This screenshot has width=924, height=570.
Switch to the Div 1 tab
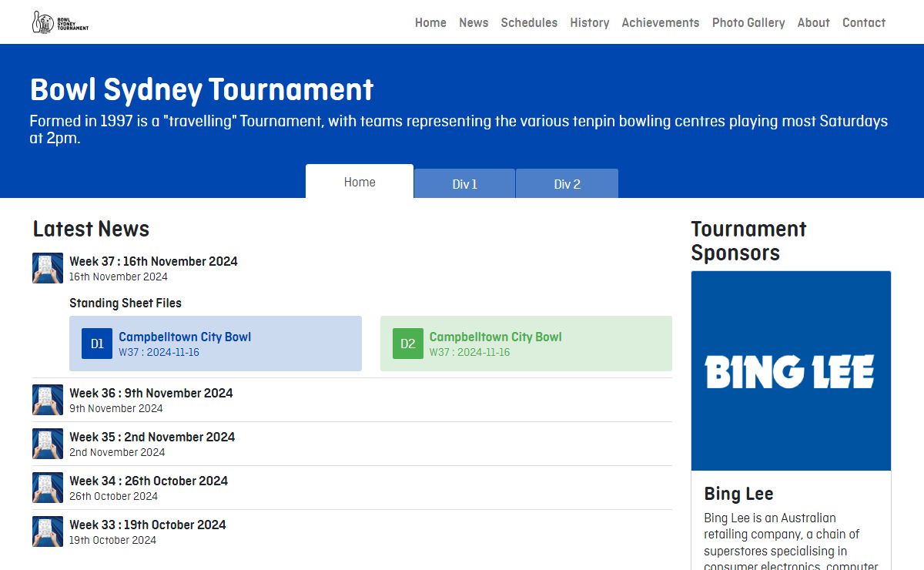pos(465,184)
